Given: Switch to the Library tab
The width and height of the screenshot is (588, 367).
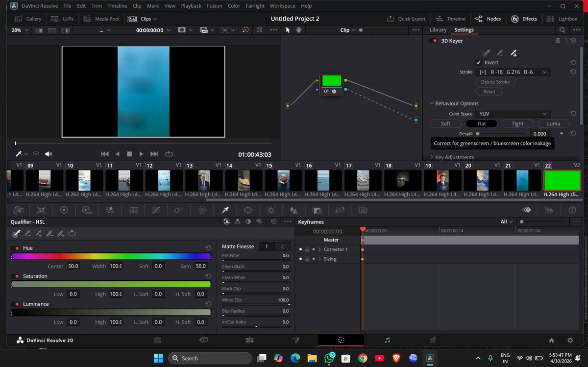Looking at the screenshot, I should click(438, 30).
